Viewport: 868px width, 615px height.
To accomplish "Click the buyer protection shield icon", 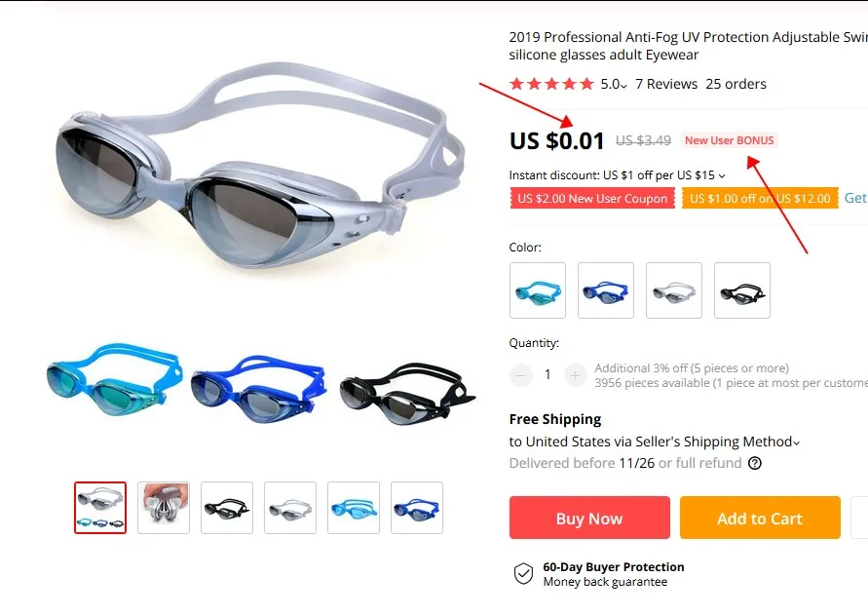I will click(x=523, y=574).
